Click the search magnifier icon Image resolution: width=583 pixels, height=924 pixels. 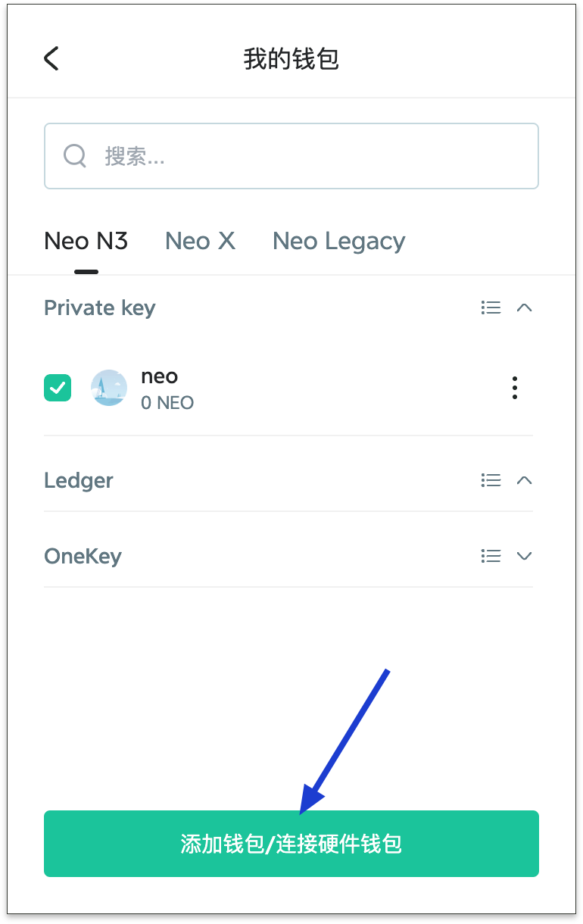(x=75, y=156)
